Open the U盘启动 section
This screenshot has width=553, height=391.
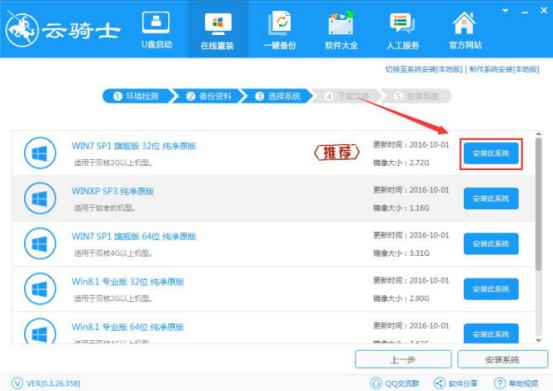pyautogui.click(x=156, y=30)
